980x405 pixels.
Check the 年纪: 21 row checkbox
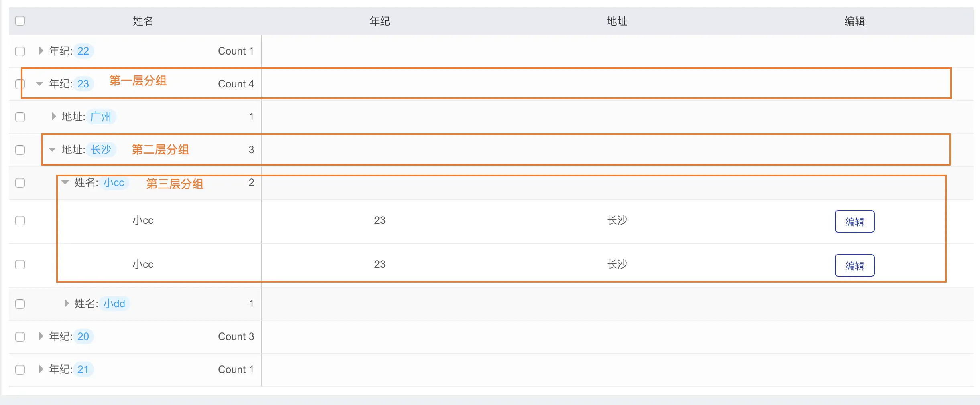pyautogui.click(x=20, y=370)
